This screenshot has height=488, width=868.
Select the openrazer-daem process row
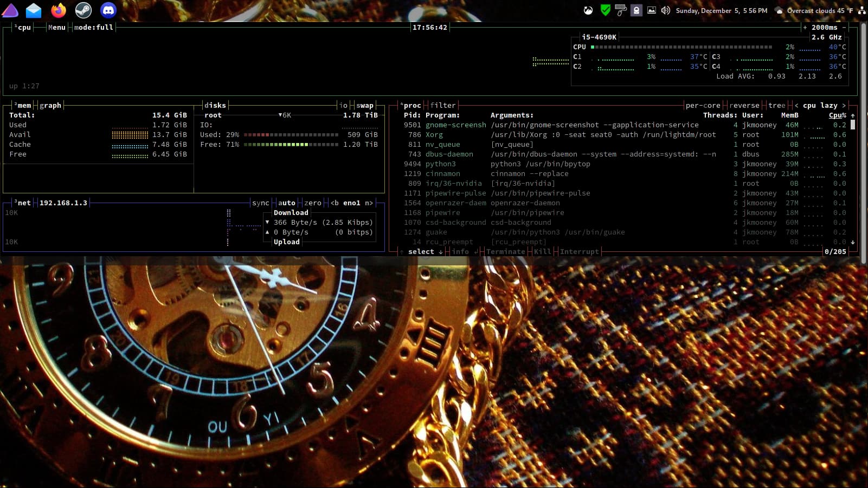(x=625, y=203)
